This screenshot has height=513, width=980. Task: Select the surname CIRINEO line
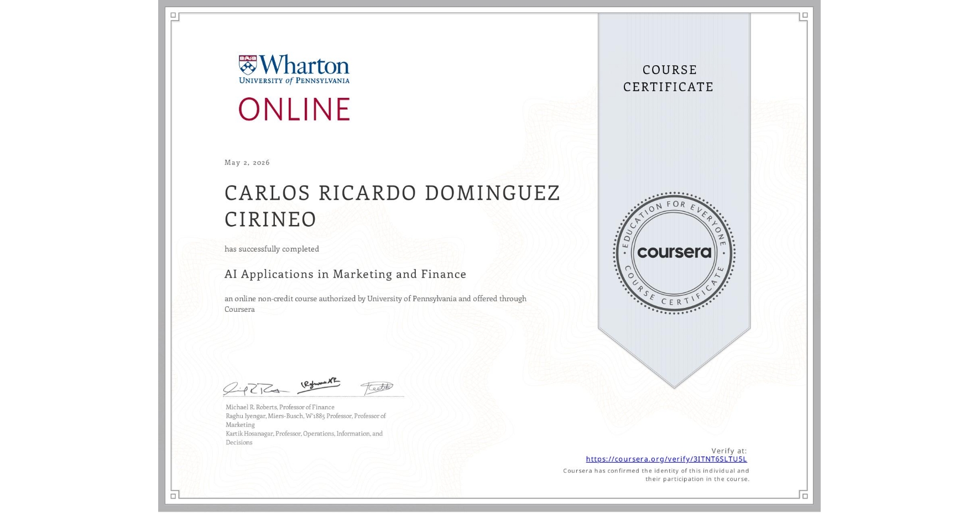(270, 219)
